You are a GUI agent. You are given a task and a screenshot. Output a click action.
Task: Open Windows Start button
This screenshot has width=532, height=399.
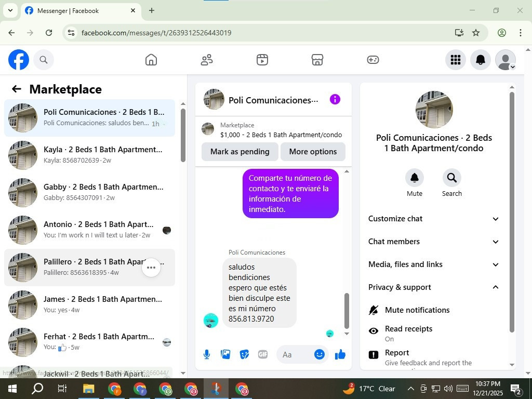(12, 389)
